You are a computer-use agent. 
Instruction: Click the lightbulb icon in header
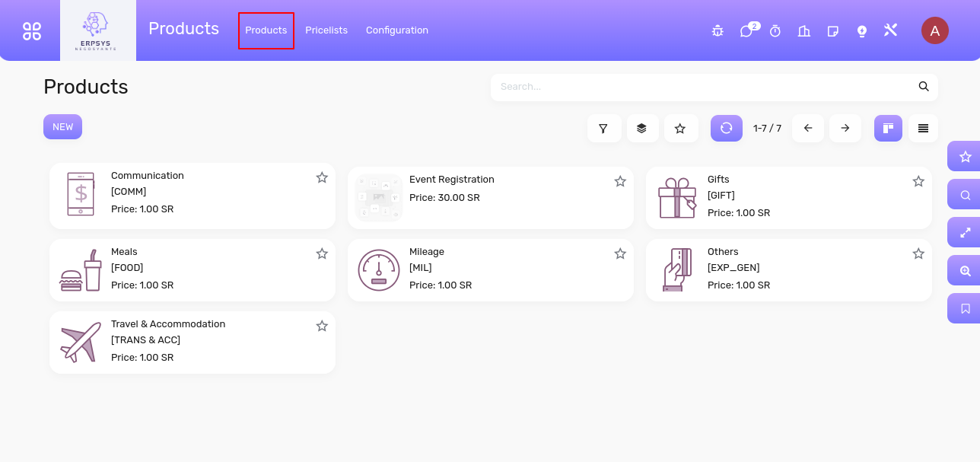point(862,31)
